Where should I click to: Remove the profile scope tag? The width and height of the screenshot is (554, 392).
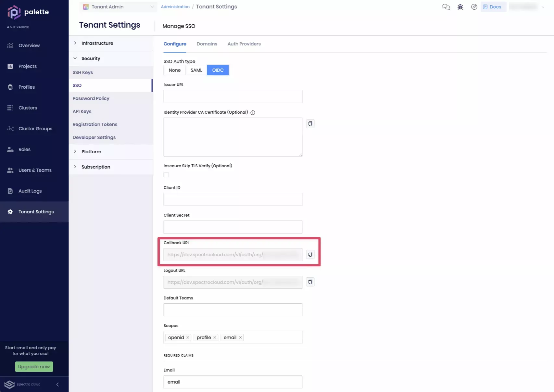pos(215,337)
